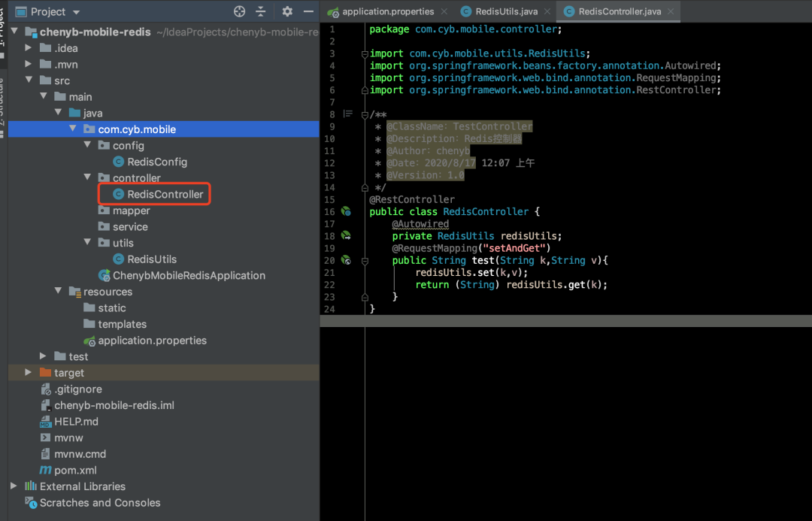Expand External Libraries node

[14, 486]
